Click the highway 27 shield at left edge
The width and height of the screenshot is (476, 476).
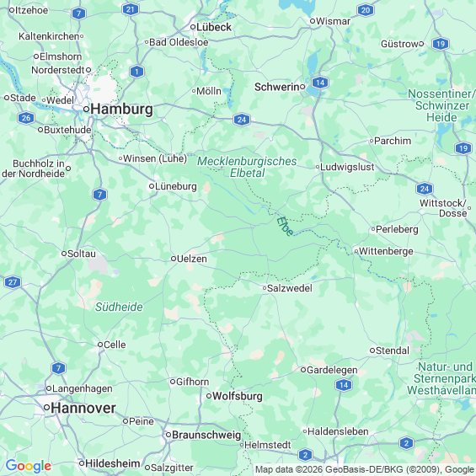(13, 282)
